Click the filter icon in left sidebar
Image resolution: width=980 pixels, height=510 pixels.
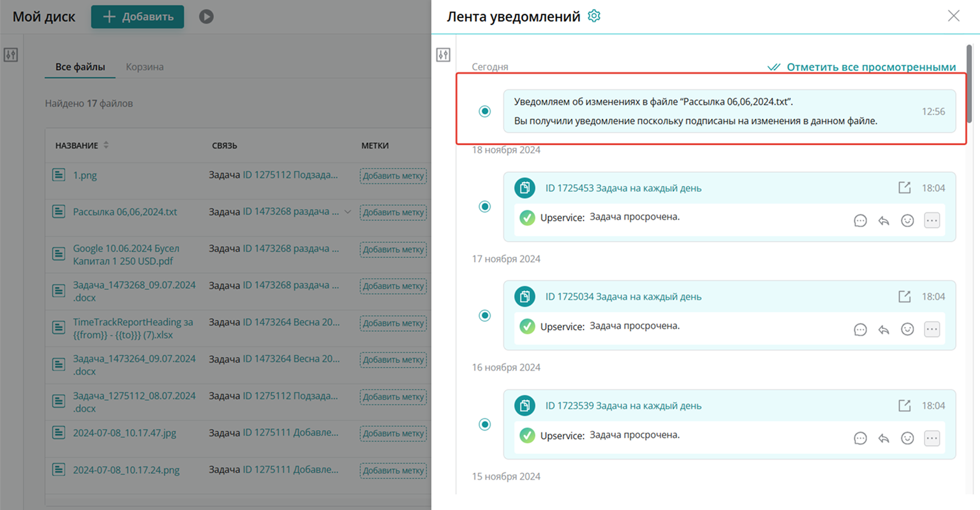[x=11, y=55]
